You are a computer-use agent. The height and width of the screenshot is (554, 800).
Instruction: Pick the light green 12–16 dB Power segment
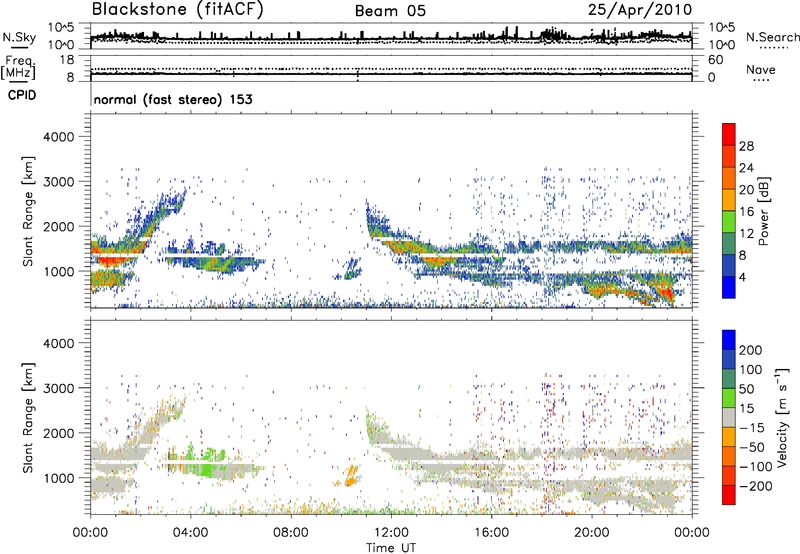[x=729, y=222]
